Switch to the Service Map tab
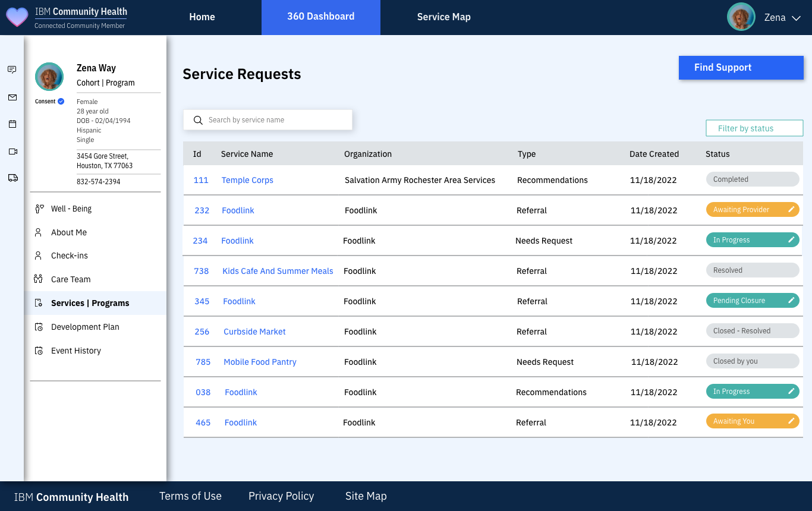 (x=444, y=17)
